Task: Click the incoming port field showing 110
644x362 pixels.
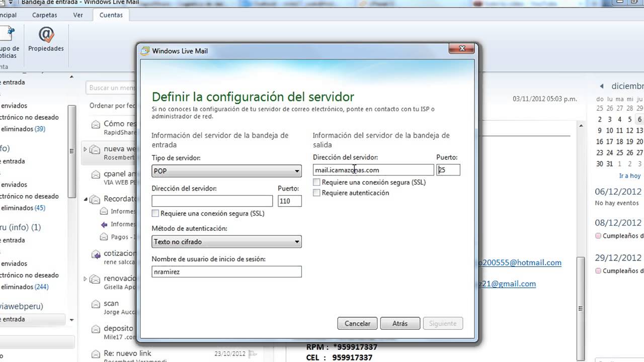Action: 289,201
